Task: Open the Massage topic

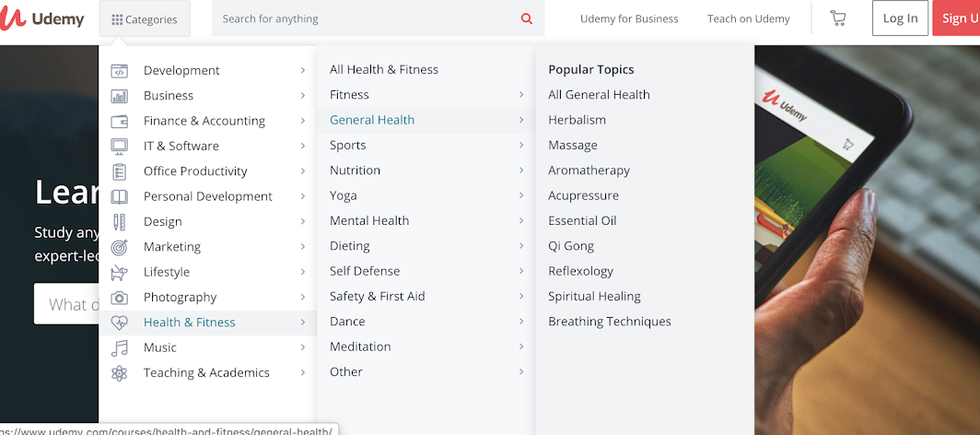Action: tap(573, 145)
